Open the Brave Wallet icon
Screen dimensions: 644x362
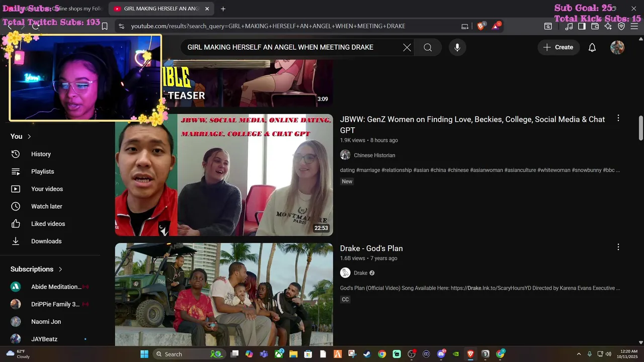point(595,26)
